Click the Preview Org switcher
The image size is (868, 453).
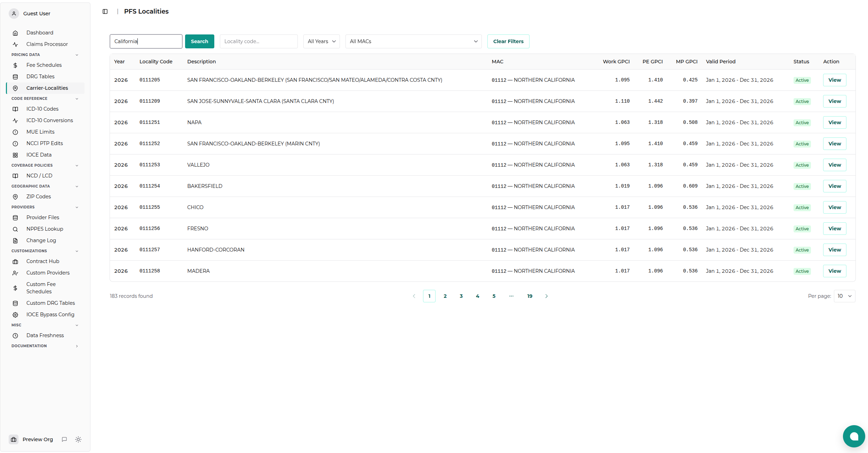[31, 439]
